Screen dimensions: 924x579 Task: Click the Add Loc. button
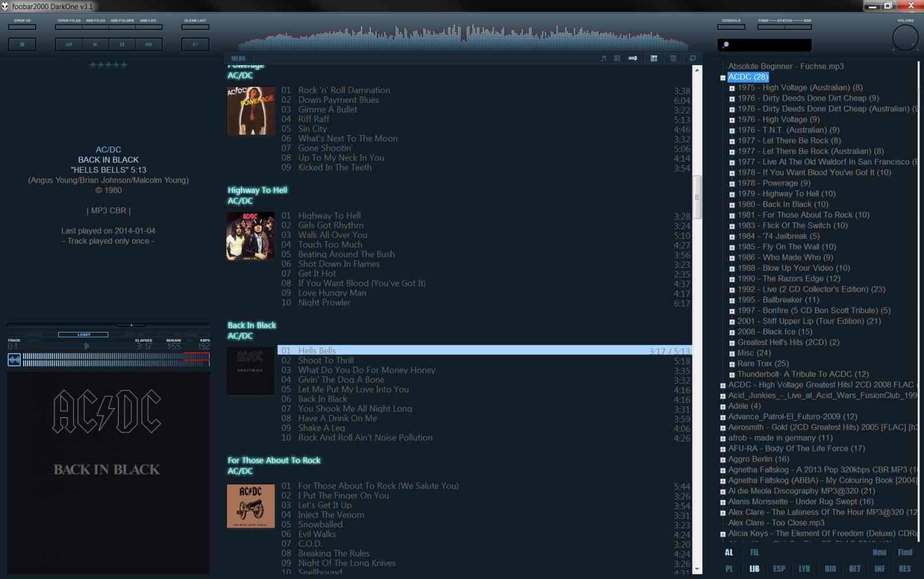(148, 27)
